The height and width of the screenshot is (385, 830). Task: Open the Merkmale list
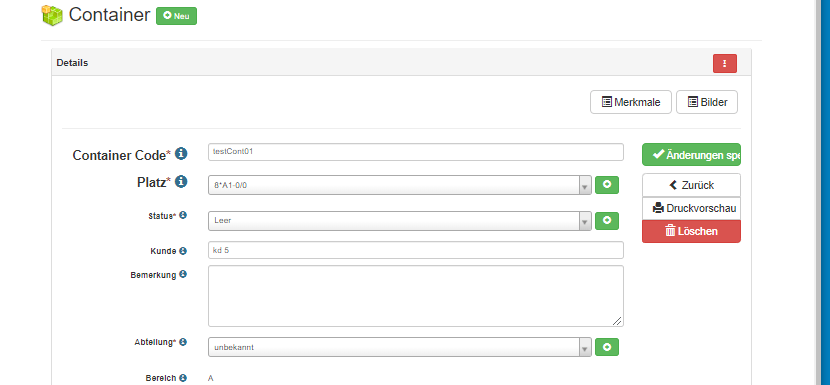pyautogui.click(x=631, y=102)
